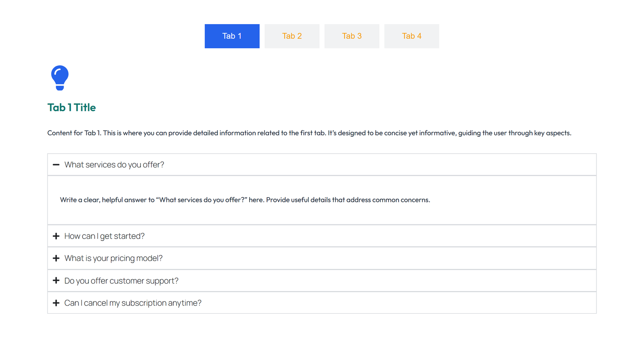Click the Tab 1 description paragraph
This screenshot has height=362, width=644.
[x=309, y=133]
